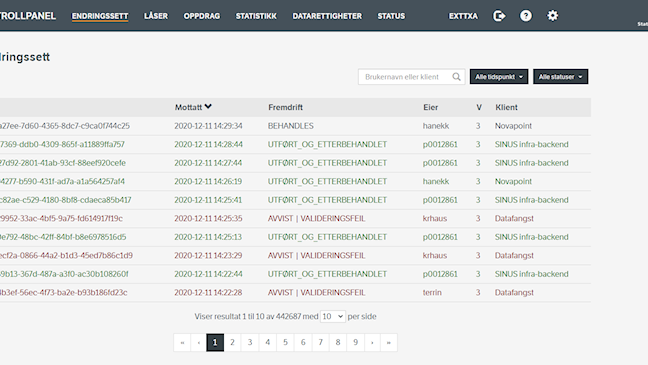648x365 pixels.
Task: Open Datarettigheter menu item
Action: (327, 16)
